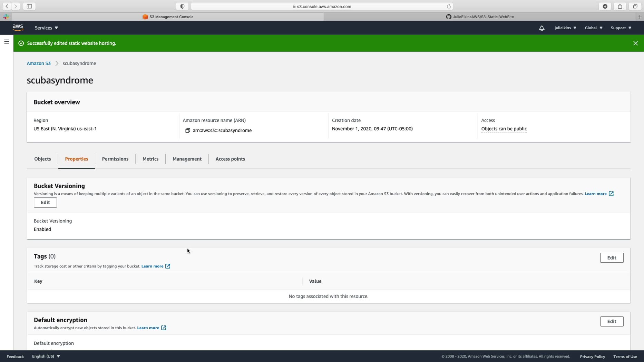Reload the page in the address bar
Screen dimensions: 644x362
(x=449, y=6)
